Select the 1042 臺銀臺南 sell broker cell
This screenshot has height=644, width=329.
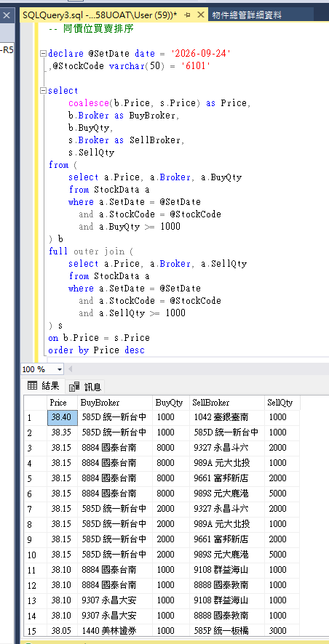(x=227, y=417)
